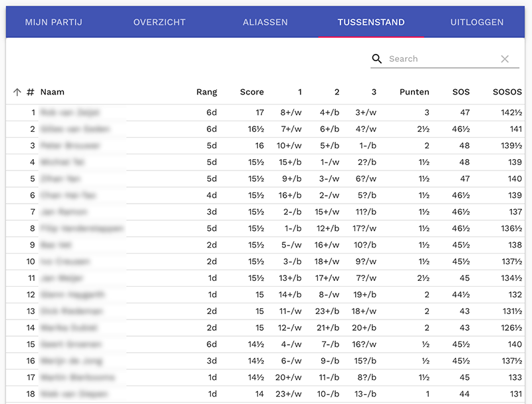Select the Tussenstand tab

pos(371,23)
